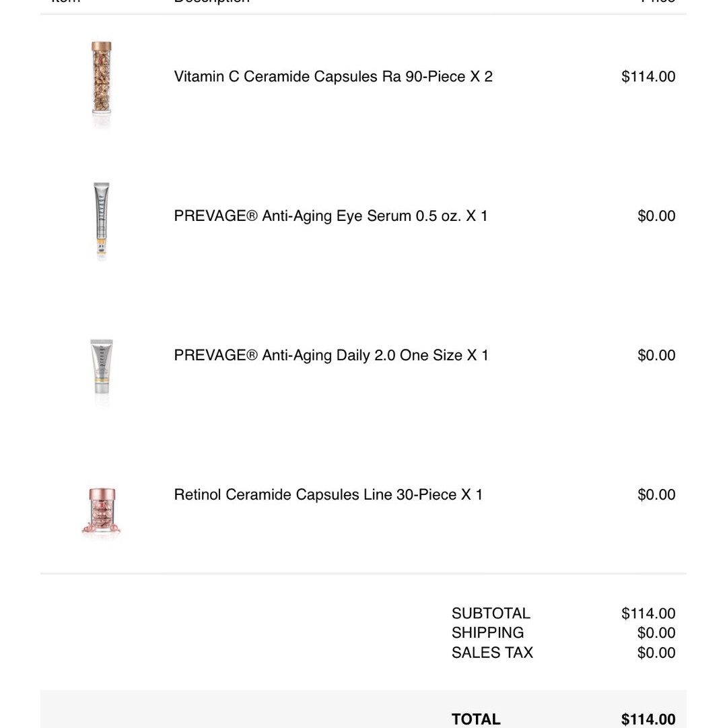Select the PREVAGE Anti-Aging Daily 2.0 description
The image size is (727, 728).
tap(331, 355)
